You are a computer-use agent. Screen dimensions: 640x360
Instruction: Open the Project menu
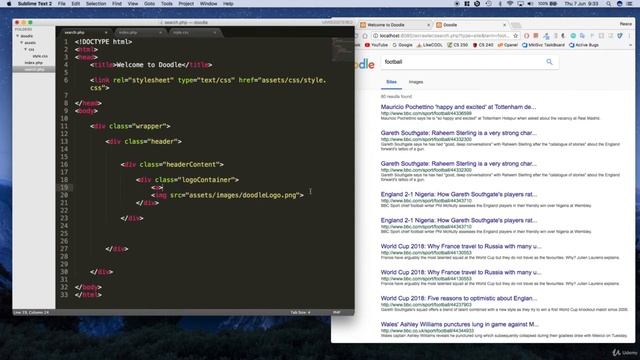point(186,4)
